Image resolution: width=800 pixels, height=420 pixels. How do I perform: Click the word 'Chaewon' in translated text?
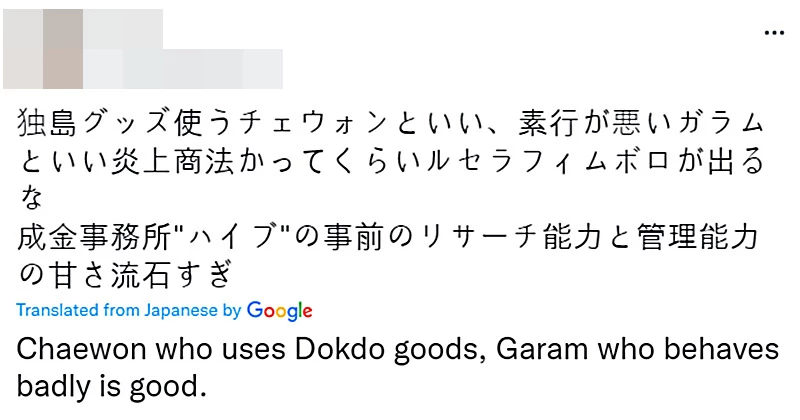click(x=82, y=350)
